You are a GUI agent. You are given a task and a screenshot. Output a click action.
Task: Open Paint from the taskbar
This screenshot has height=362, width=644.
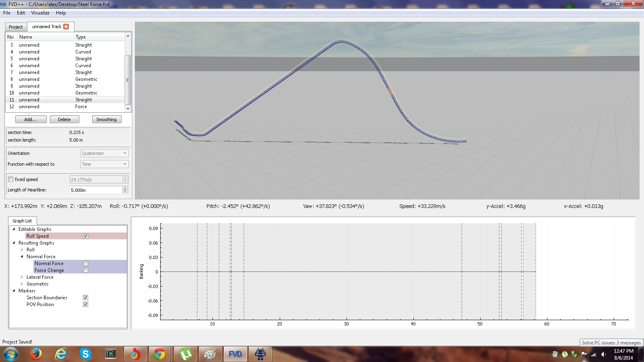pos(210,354)
